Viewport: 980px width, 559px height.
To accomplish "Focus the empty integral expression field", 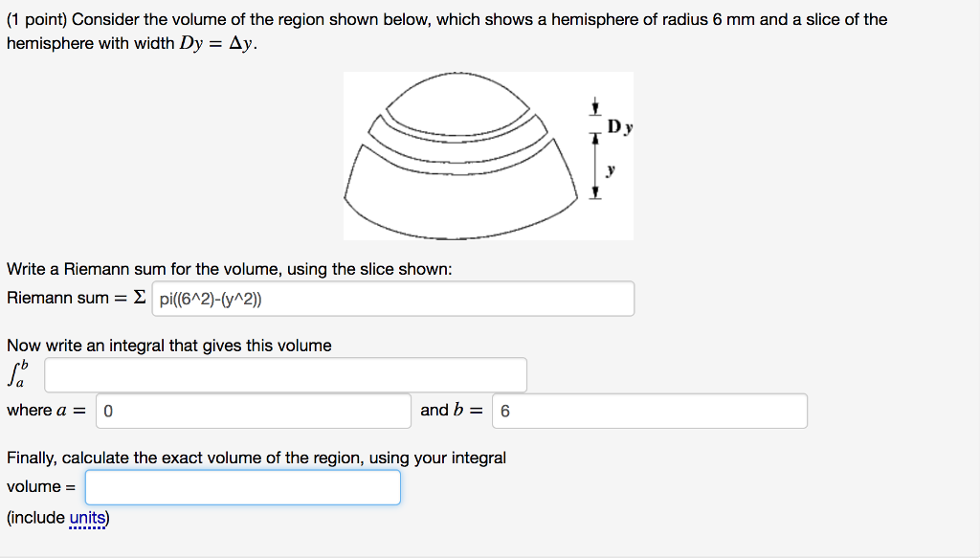I will click(x=285, y=375).
